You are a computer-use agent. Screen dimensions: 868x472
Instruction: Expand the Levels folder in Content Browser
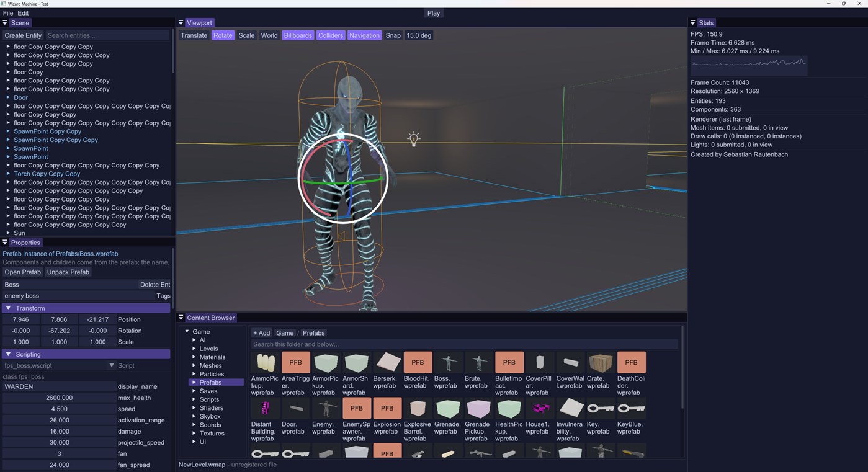194,349
